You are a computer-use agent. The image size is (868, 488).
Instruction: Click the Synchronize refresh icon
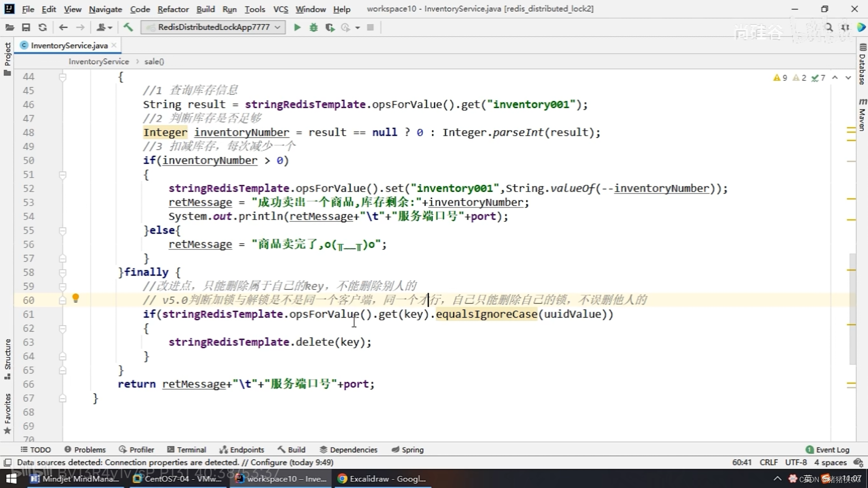coord(42,28)
